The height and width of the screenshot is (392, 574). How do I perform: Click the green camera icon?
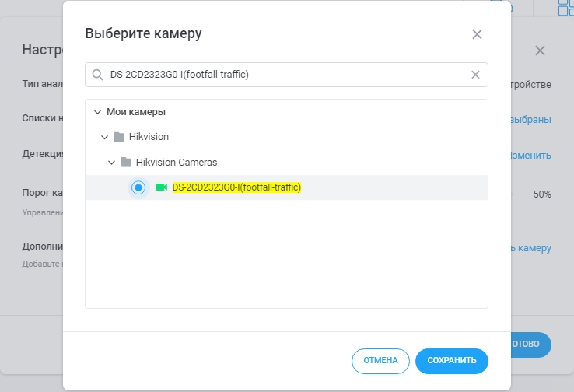pos(162,187)
